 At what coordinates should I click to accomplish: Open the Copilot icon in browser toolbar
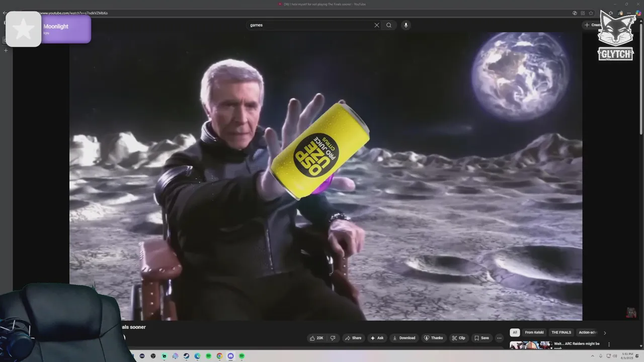[638, 13]
